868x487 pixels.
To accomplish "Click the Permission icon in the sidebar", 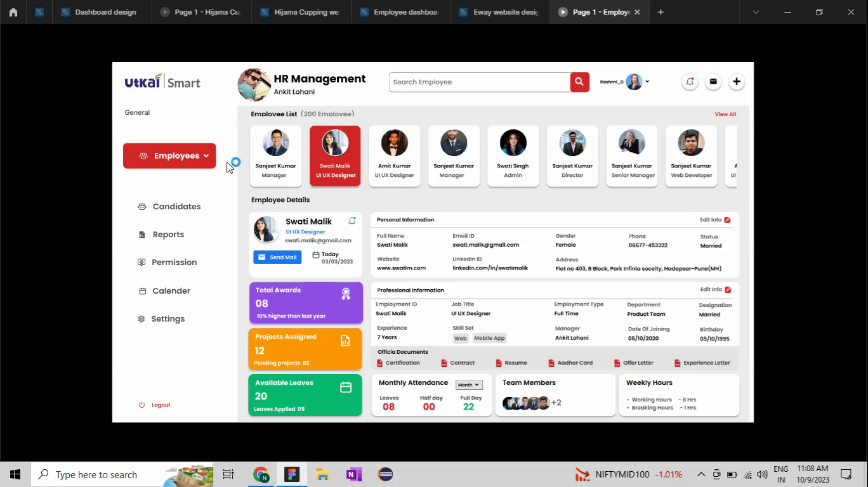I will tap(141, 262).
